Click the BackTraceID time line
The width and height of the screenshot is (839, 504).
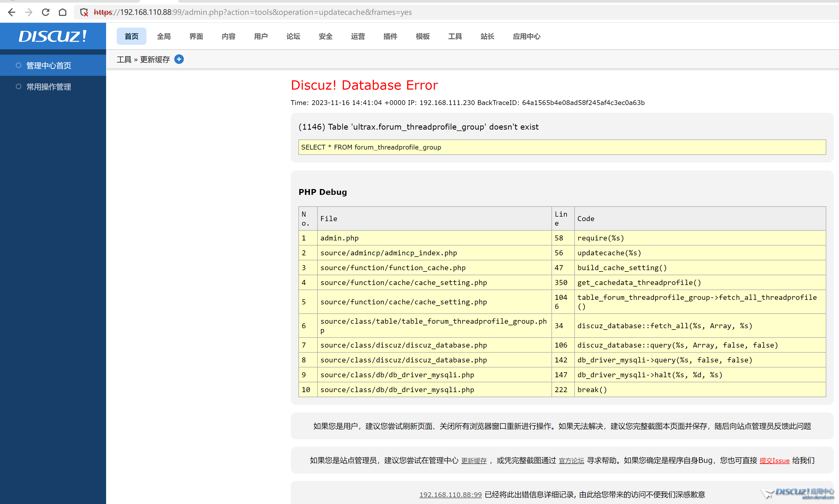tap(467, 103)
